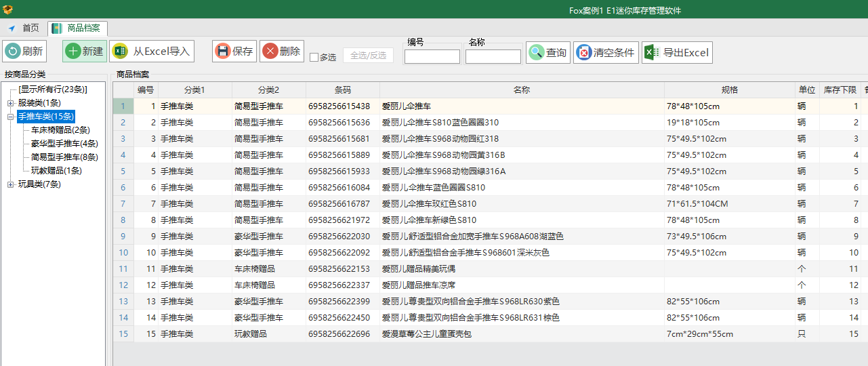Click the 单位 column header
Image resolution: width=868 pixels, height=366 pixels.
[x=807, y=90]
